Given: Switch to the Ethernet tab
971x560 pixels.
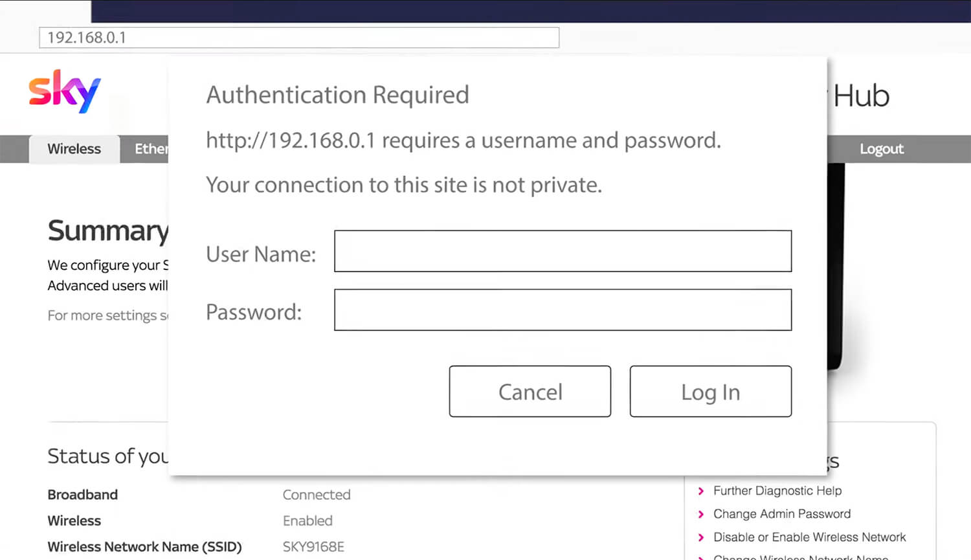Looking at the screenshot, I should (x=150, y=149).
